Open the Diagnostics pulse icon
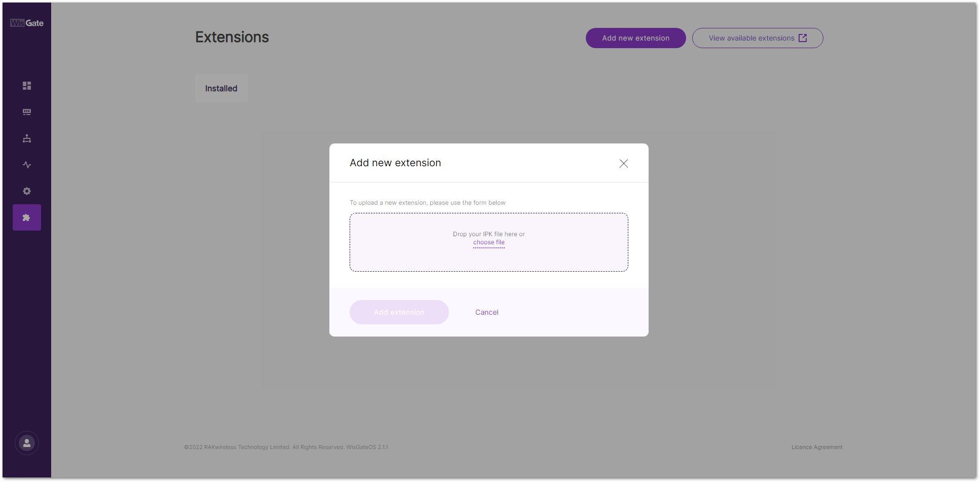 click(27, 165)
